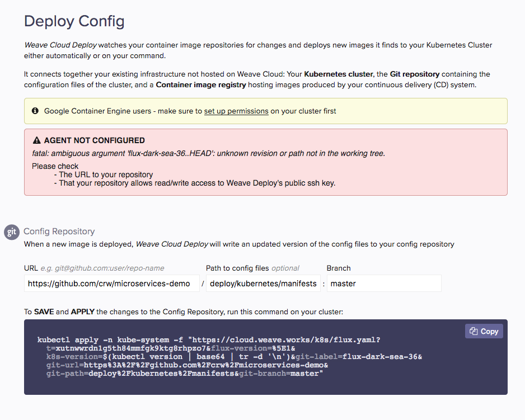
Task: Open the set up permissions link
Action: pyautogui.click(x=236, y=111)
